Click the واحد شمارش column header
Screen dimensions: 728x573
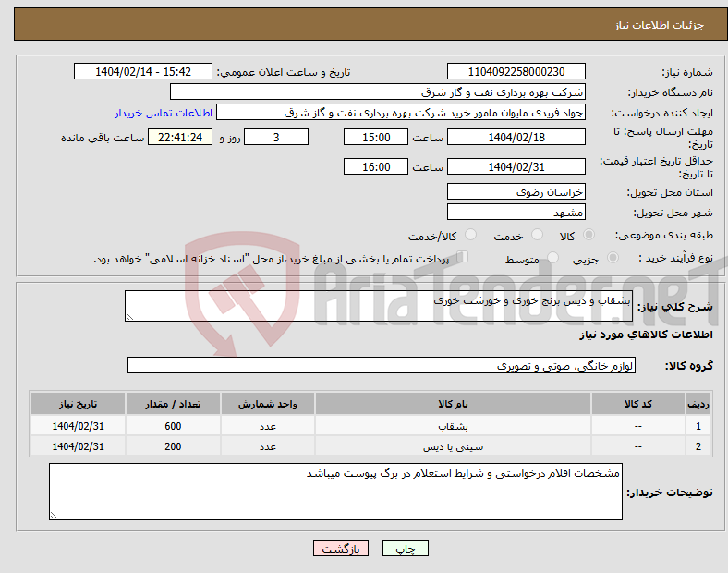[x=267, y=404]
